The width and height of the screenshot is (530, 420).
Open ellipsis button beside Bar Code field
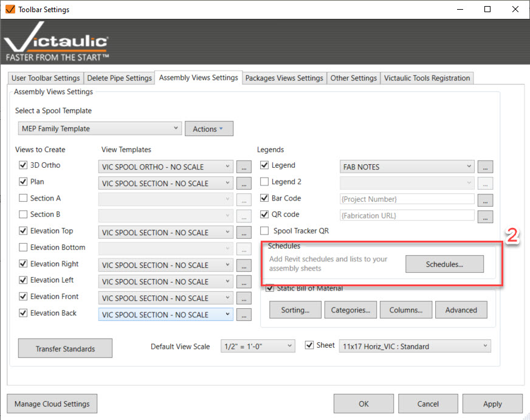click(x=485, y=199)
